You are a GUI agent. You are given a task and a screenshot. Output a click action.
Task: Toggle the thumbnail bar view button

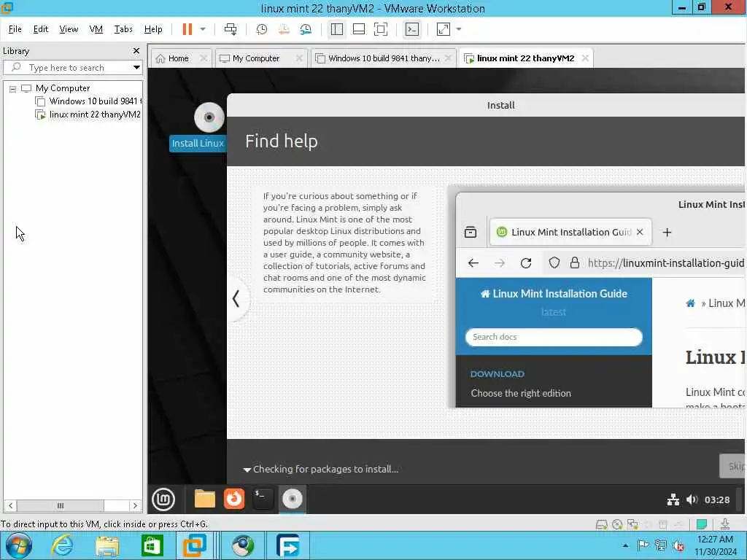point(359,29)
